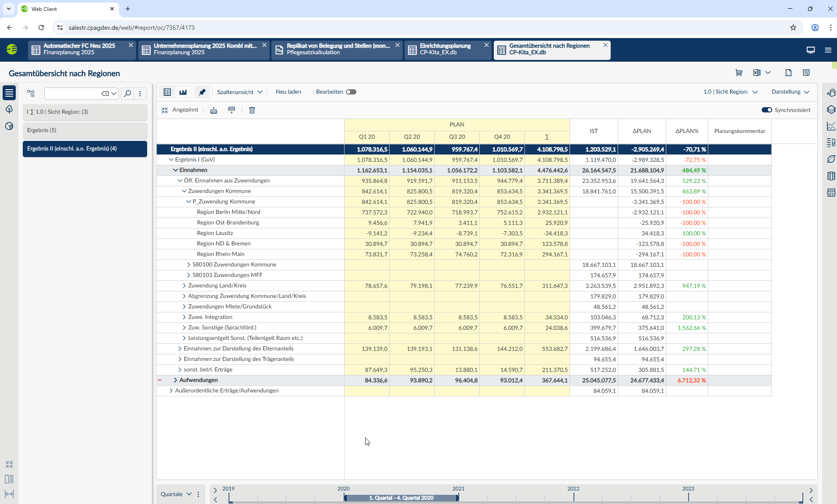Screen dimensions: 837x504
Task: Select the table view icon
Action: (x=167, y=92)
